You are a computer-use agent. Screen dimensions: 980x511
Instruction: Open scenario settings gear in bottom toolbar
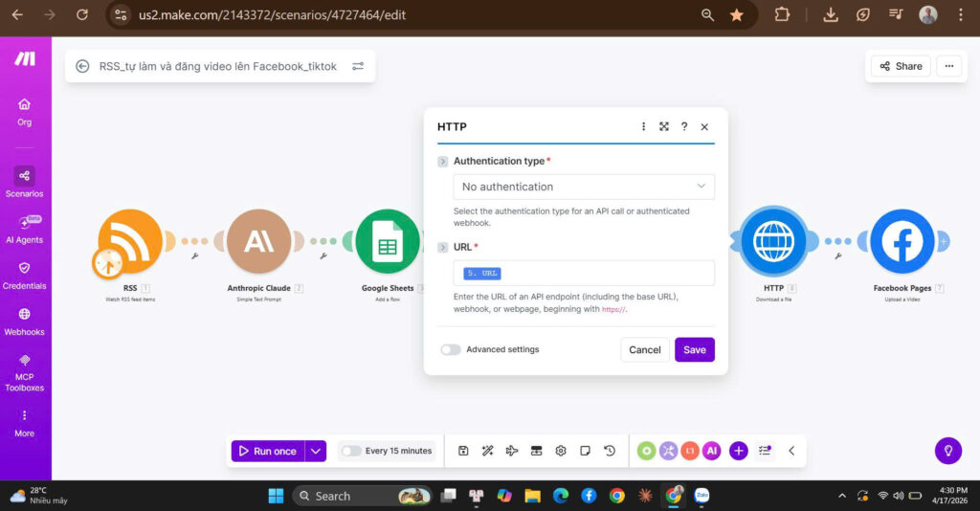coord(561,451)
